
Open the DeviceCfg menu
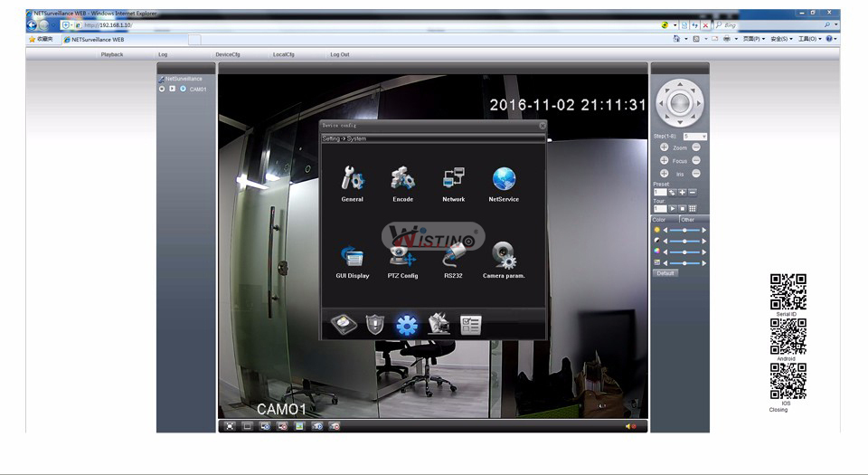228,54
